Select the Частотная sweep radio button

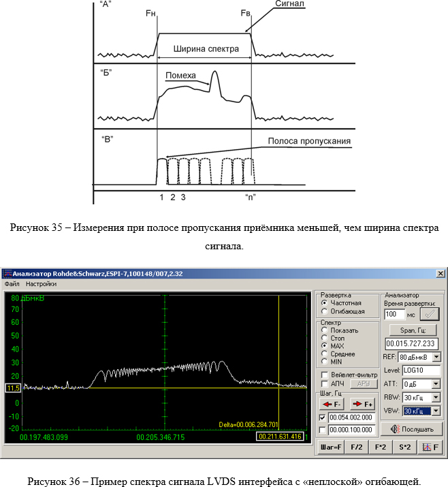point(325,303)
